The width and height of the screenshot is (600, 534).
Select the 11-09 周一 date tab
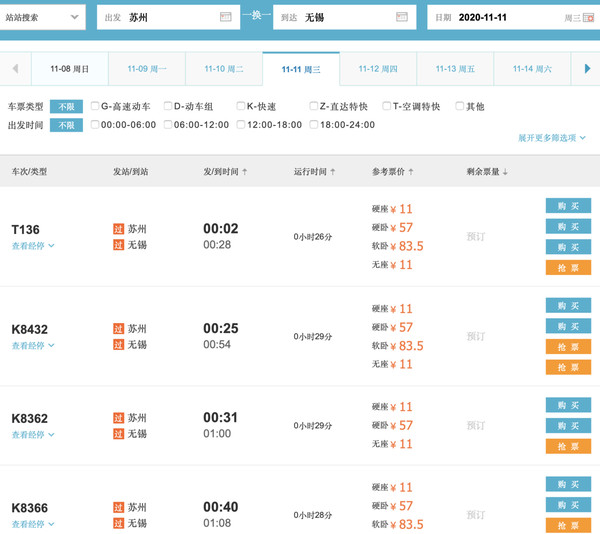pos(147,69)
